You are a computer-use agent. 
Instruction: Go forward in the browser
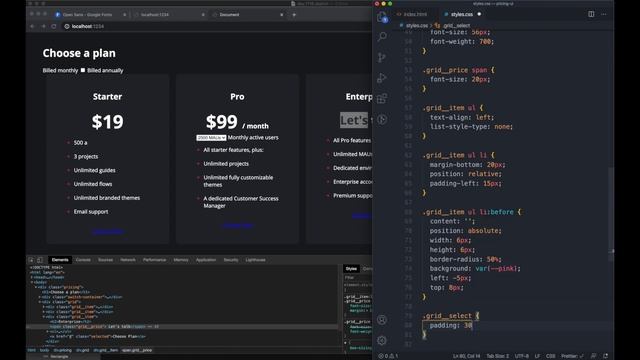coord(43,26)
